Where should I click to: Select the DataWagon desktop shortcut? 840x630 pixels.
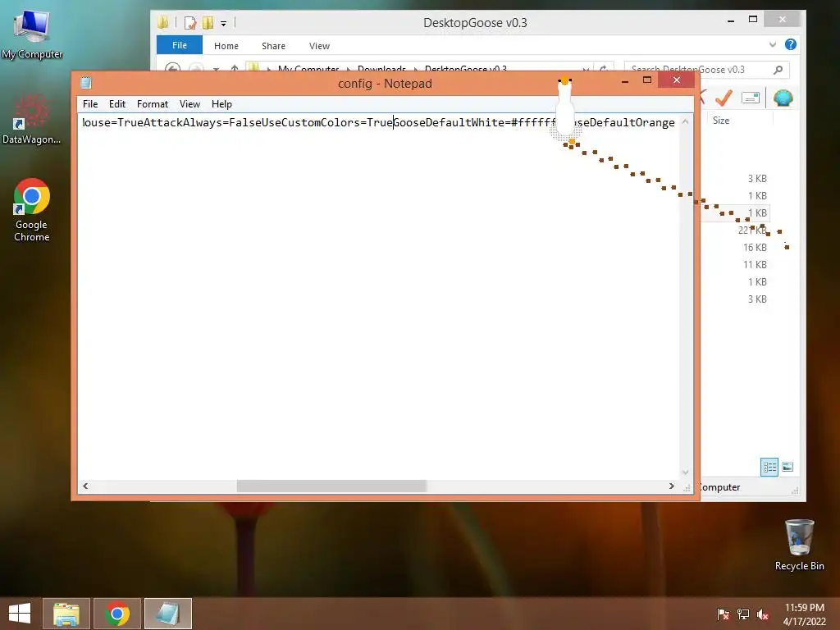[31, 120]
